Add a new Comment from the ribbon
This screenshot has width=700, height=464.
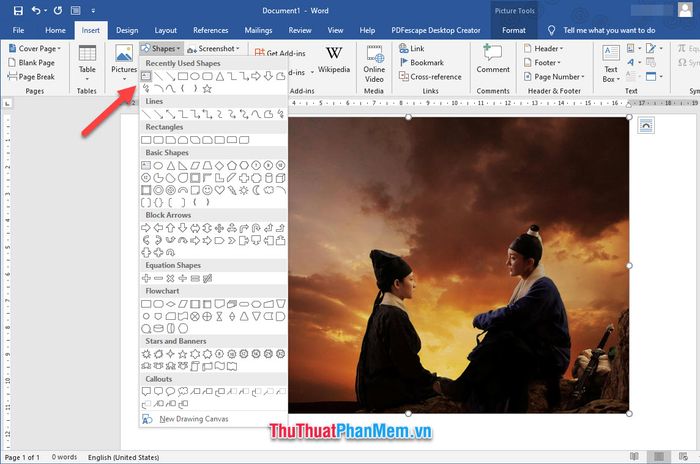point(493,59)
